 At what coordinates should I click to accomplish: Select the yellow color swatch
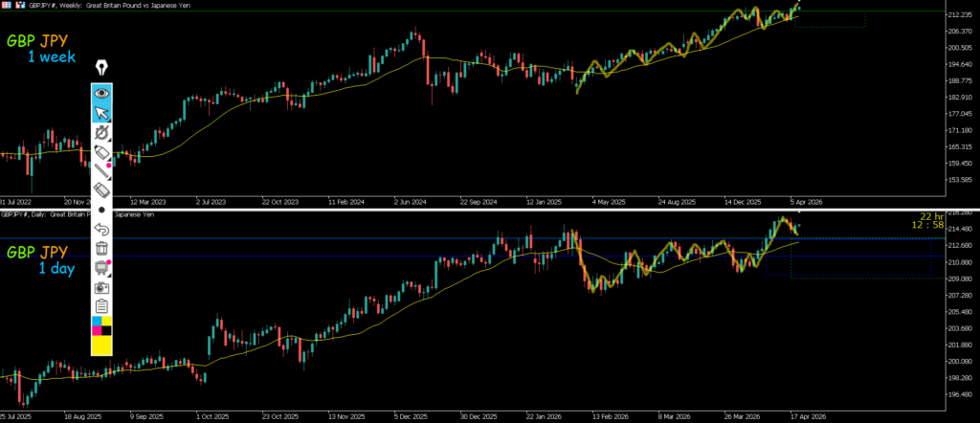click(x=102, y=346)
